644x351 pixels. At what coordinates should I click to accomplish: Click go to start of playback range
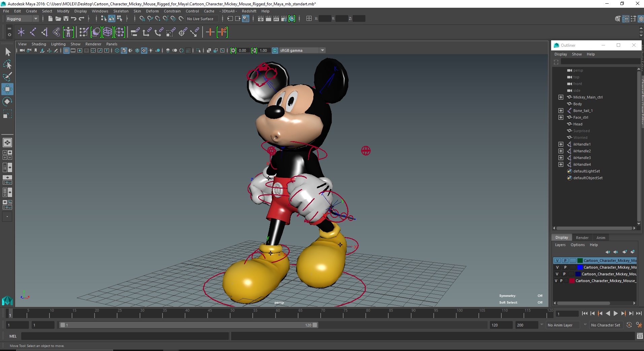[x=584, y=313]
